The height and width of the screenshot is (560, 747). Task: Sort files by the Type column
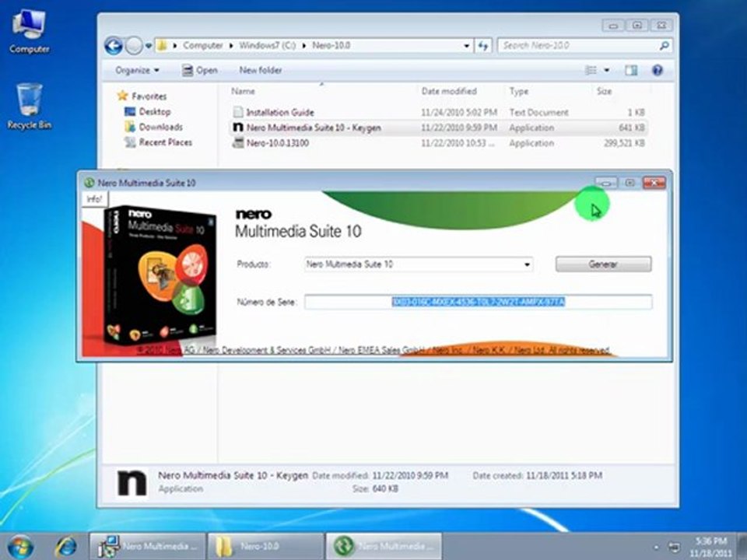pyautogui.click(x=519, y=91)
